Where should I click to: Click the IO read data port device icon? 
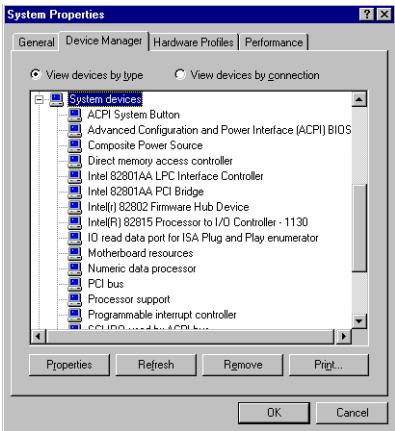point(75,238)
